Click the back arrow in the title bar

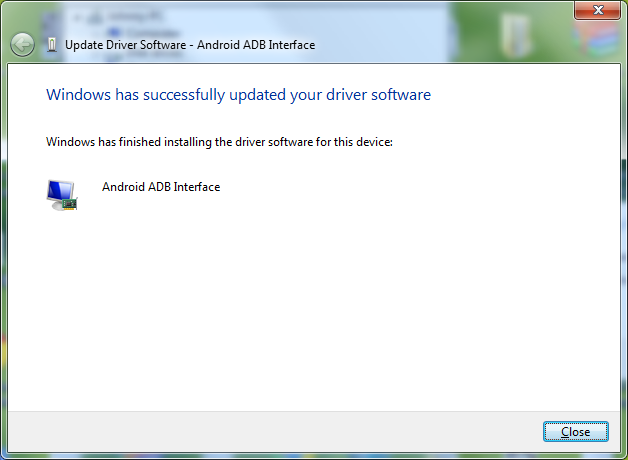(x=22, y=44)
